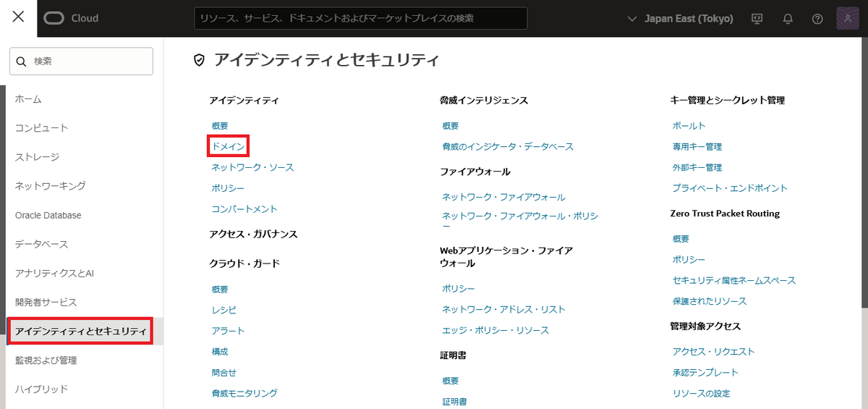Open the アラート link
The width and height of the screenshot is (868, 409).
[228, 331]
